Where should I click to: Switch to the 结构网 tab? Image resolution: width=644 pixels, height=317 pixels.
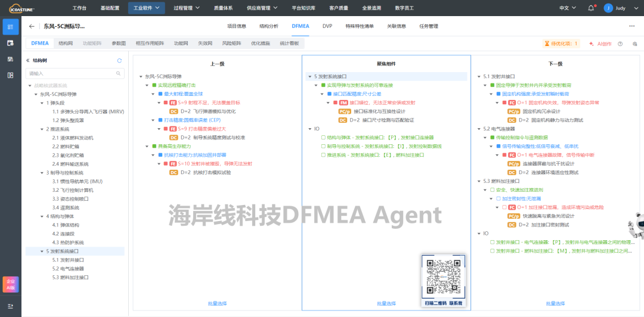click(x=66, y=43)
